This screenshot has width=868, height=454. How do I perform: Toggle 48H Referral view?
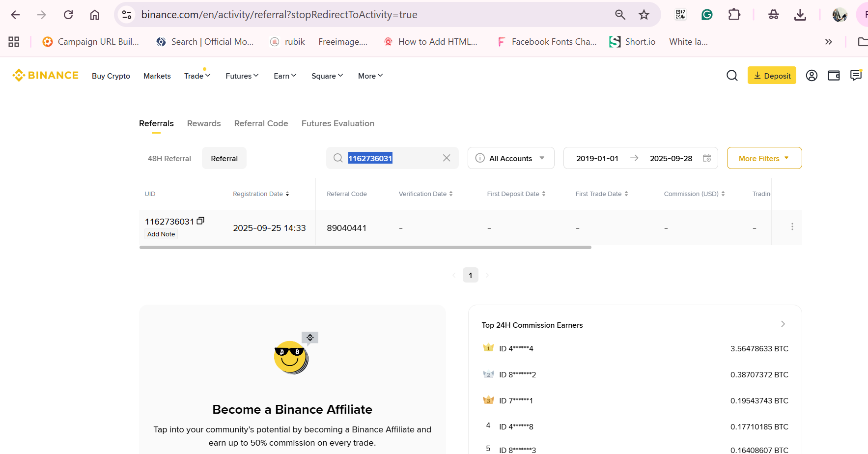click(x=169, y=159)
